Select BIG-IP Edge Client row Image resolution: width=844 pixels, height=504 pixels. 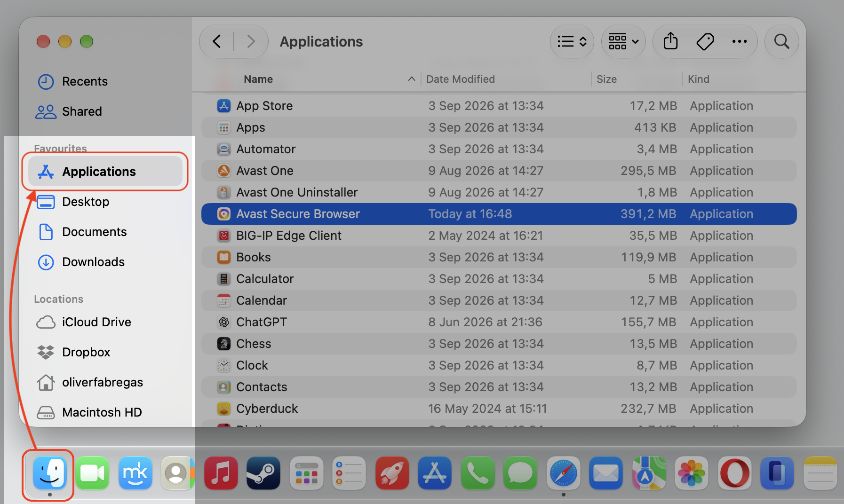[x=499, y=236]
